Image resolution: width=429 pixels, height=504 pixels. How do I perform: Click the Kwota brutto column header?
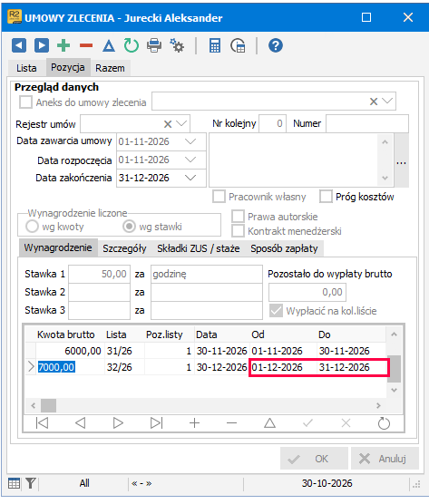tap(65, 334)
